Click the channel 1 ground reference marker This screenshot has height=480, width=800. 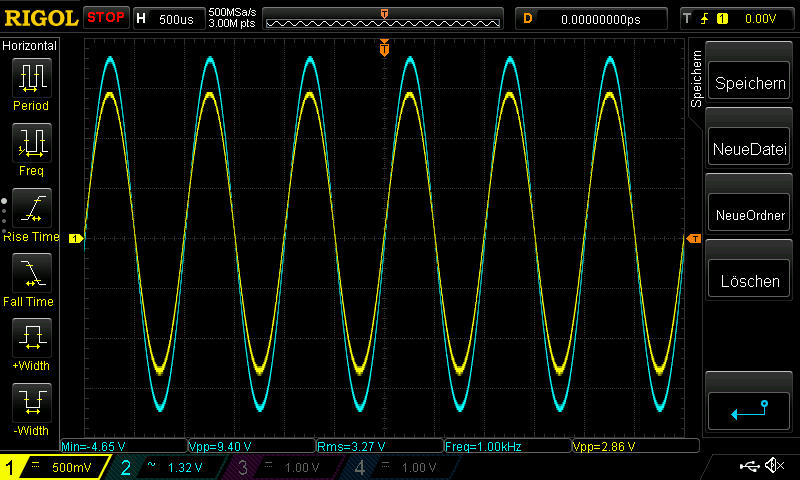click(76, 238)
